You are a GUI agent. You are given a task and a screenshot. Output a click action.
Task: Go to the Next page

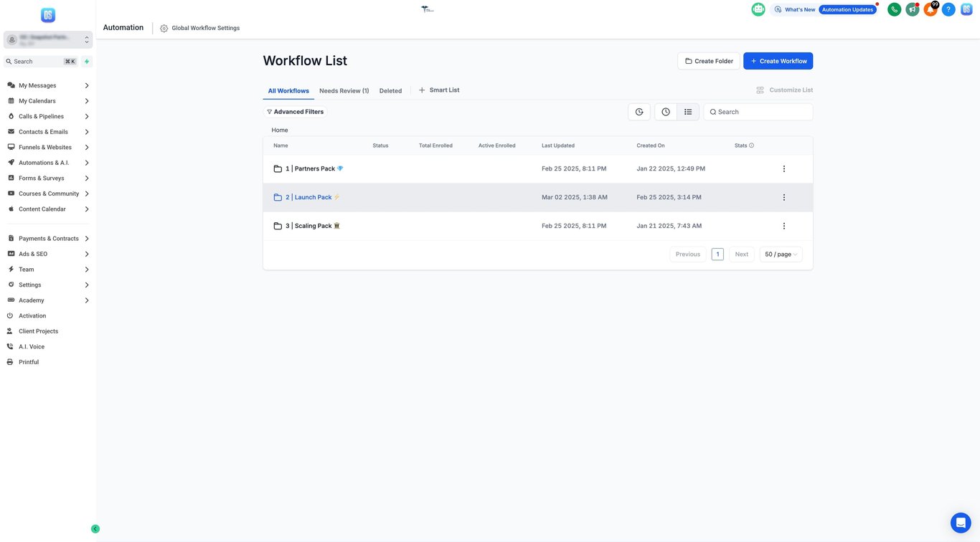(742, 255)
